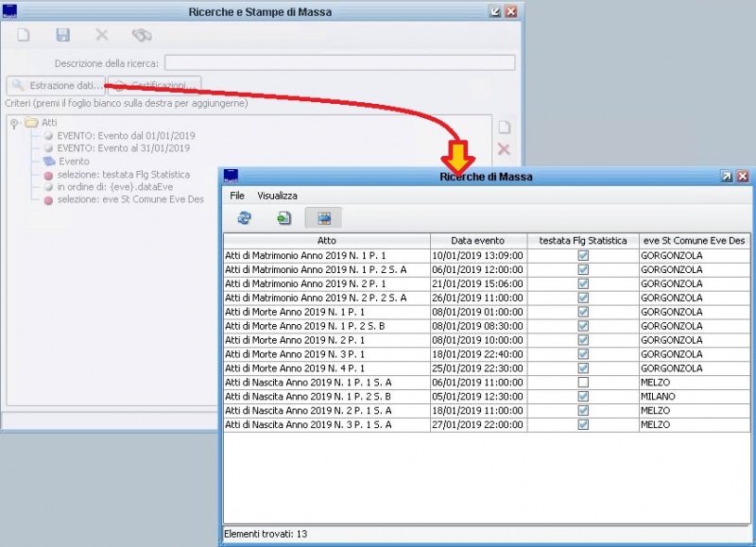Toggle checkbox for Nascita N. 1 P. 2 S. B
The image size is (756, 547).
coord(583,396)
